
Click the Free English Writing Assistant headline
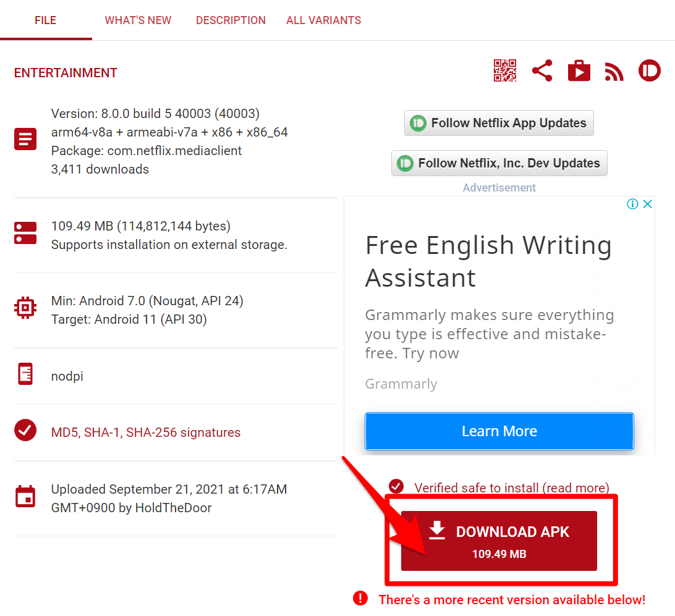click(x=488, y=261)
